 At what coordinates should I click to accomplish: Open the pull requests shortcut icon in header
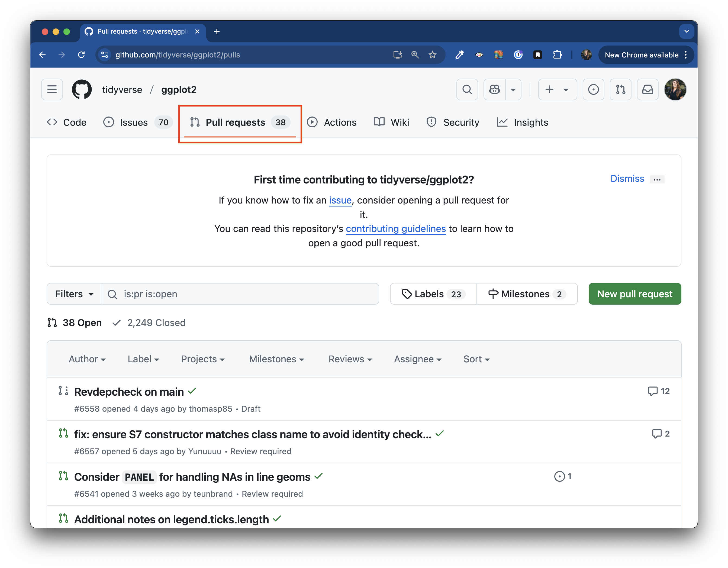[x=620, y=89]
